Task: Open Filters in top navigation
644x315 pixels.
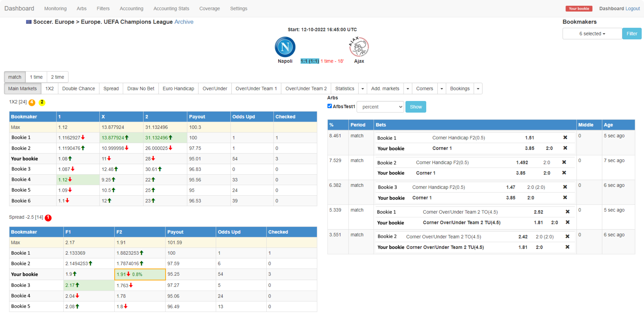Action: pyautogui.click(x=103, y=9)
